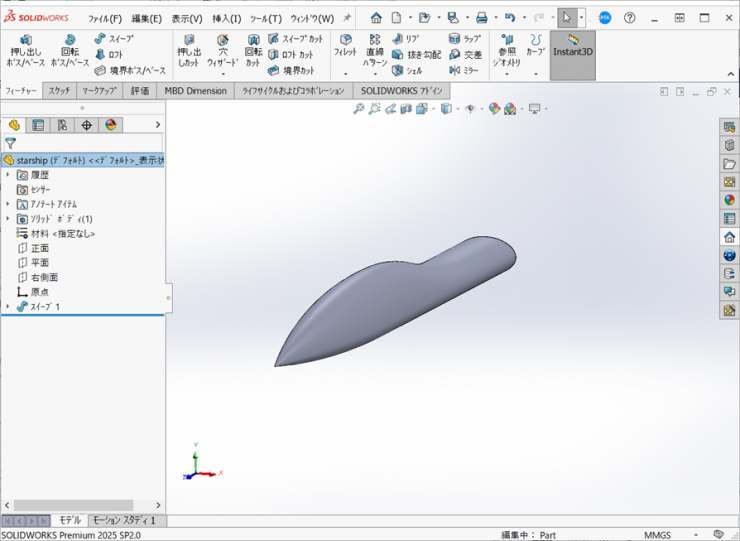740x541 pixels.
Task: Toggle Hide/Show Items eye icon
Action: (468, 109)
